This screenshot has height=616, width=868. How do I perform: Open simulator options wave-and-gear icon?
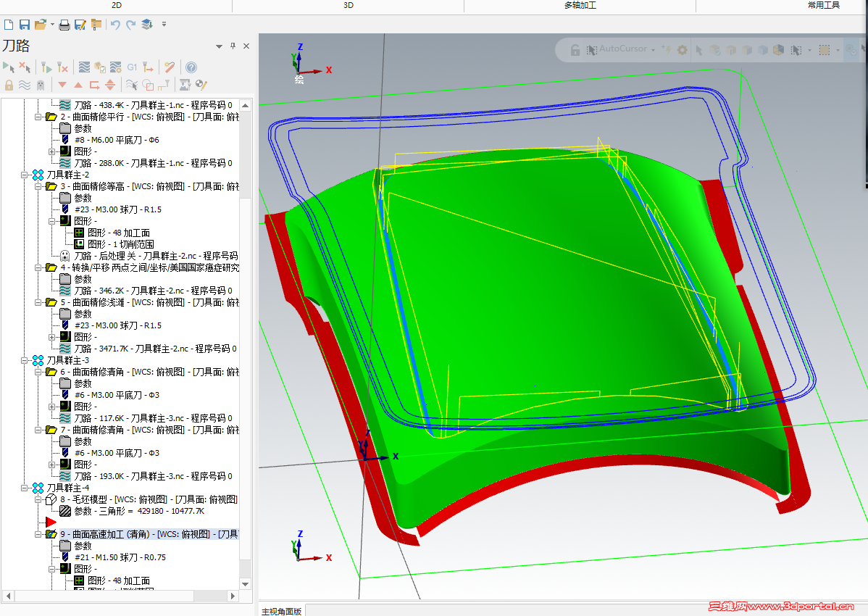116,67
